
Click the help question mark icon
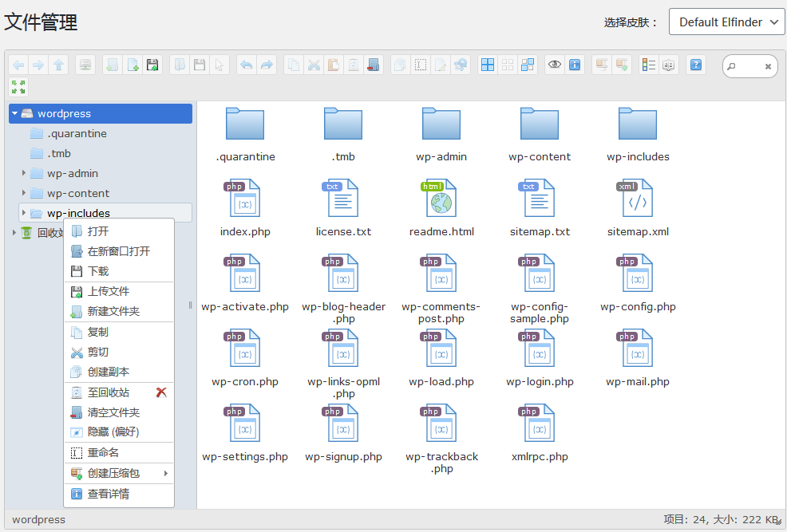tap(694, 64)
